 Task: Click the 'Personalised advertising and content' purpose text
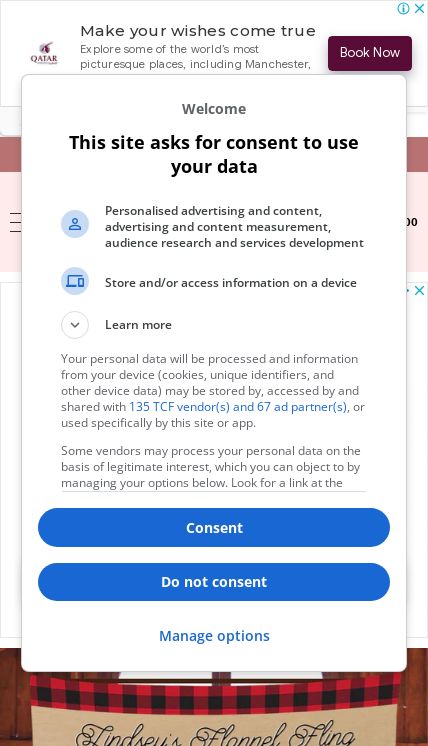click(234, 227)
